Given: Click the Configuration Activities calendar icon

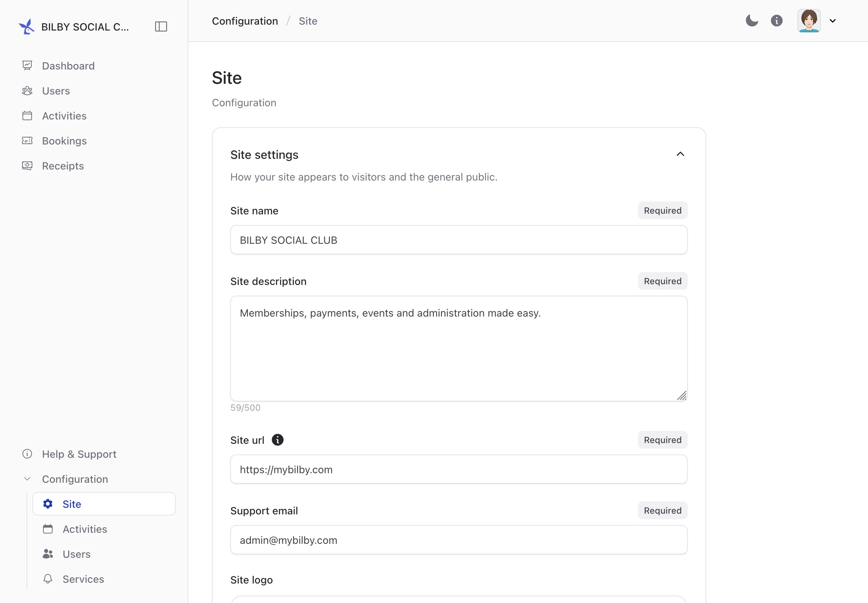Looking at the screenshot, I should (x=48, y=529).
